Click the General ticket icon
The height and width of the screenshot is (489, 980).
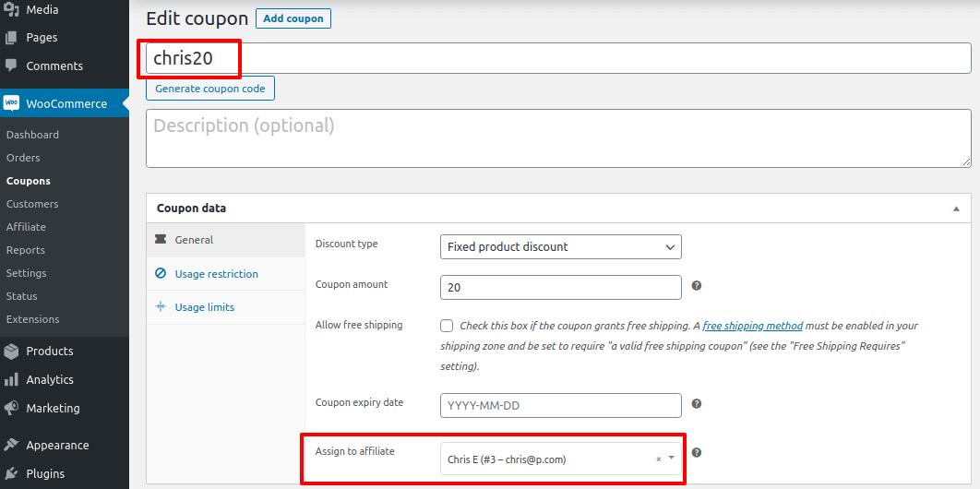coord(161,240)
